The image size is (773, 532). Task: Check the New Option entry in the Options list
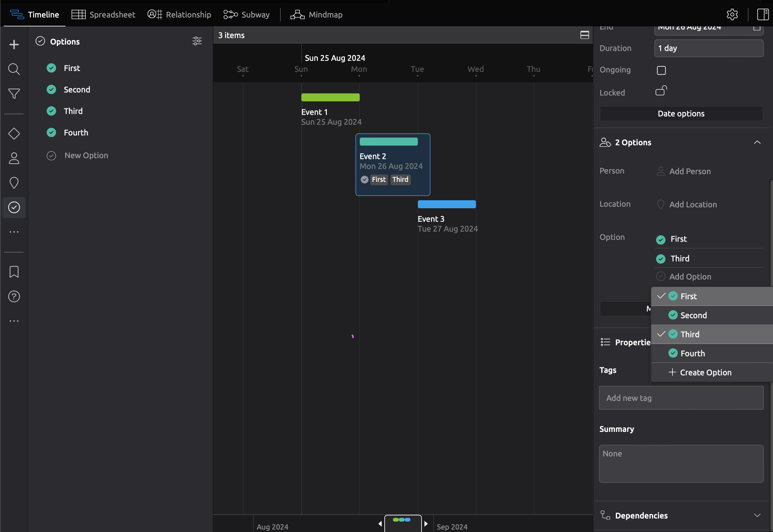pyautogui.click(x=51, y=155)
